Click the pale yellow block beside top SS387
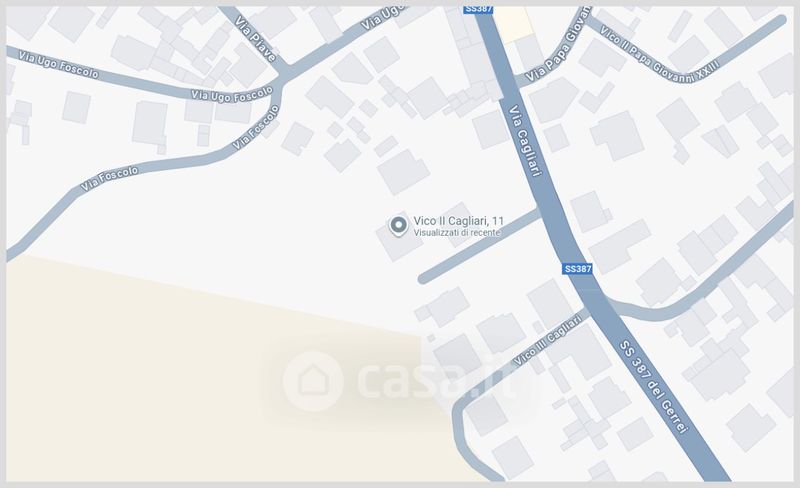This screenshot has width=800, height=488. 512,23
